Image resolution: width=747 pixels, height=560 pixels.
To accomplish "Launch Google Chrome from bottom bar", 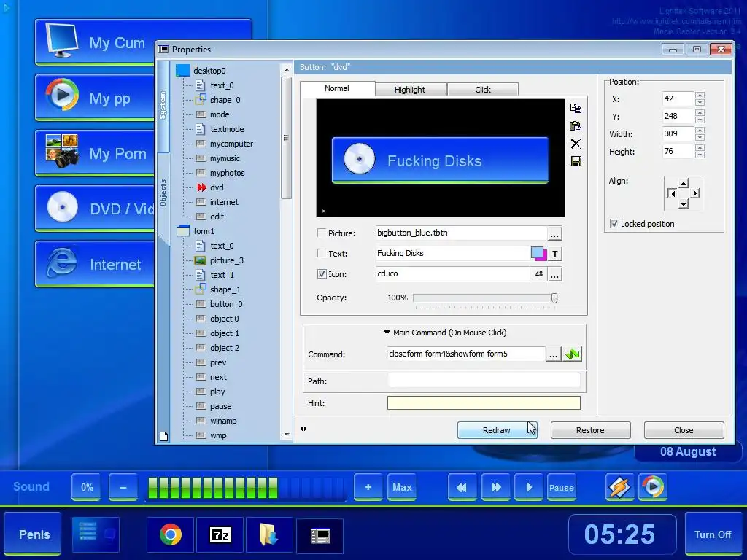I will (x=171, y=534).
